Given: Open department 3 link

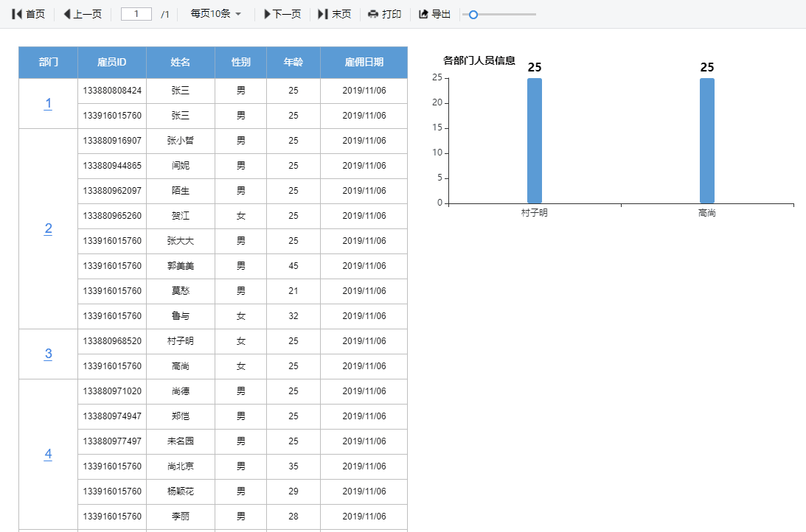Looking at the screenshot, I should [48, 354].
